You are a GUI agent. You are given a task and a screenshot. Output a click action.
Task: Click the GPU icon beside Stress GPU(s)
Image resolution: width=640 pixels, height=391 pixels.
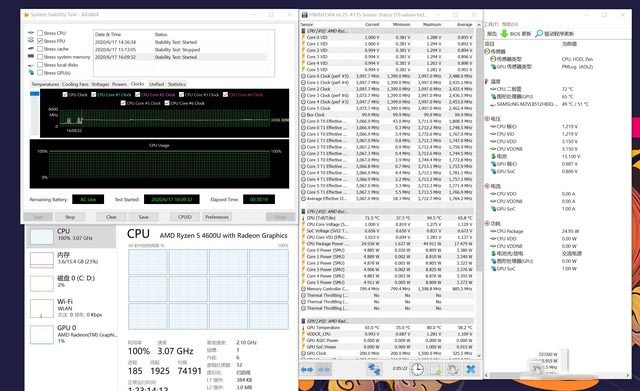[x=31, y=72]
